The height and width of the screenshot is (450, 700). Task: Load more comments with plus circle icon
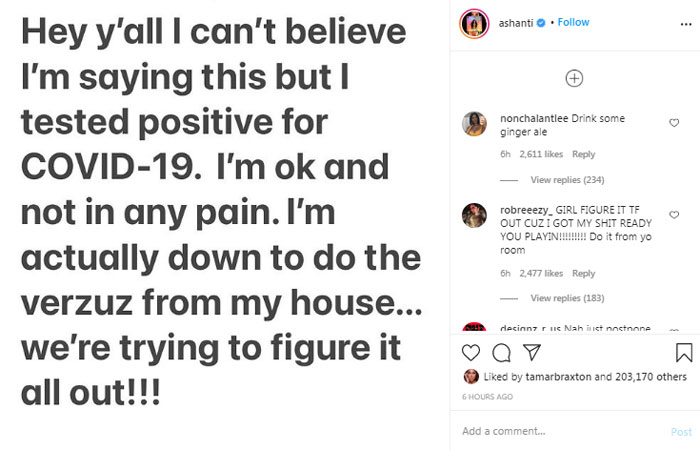(x=574, y=78)
